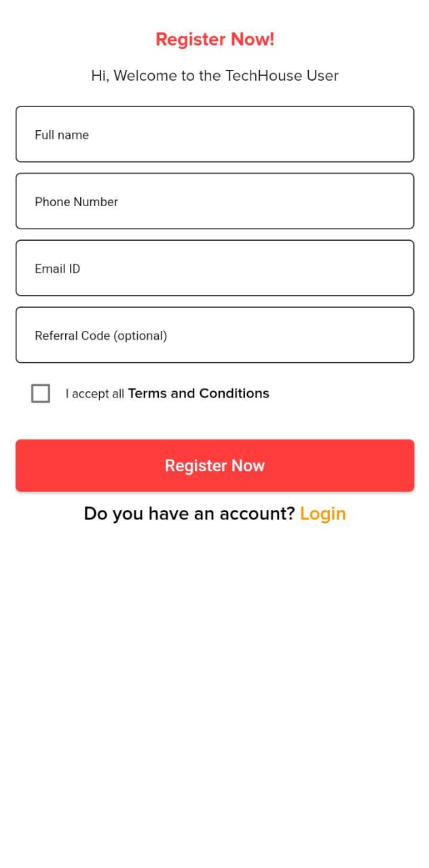
Task: Select the TechHouse welcome message text
Action: click(x=214, y=75)
